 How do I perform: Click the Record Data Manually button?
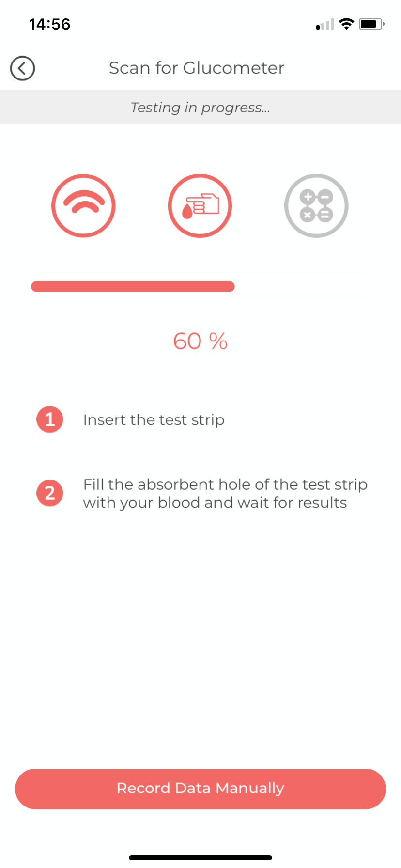(x=200, y=789)
